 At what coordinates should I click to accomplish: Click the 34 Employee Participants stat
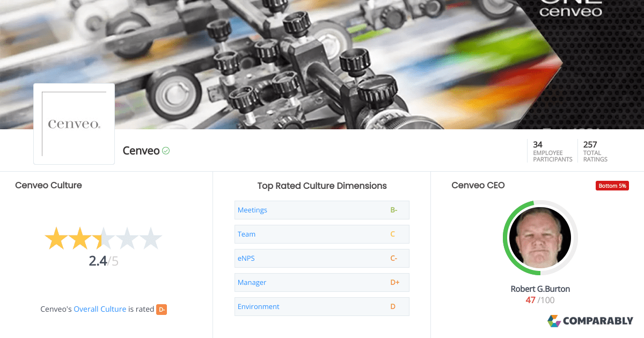pos(552,151)
